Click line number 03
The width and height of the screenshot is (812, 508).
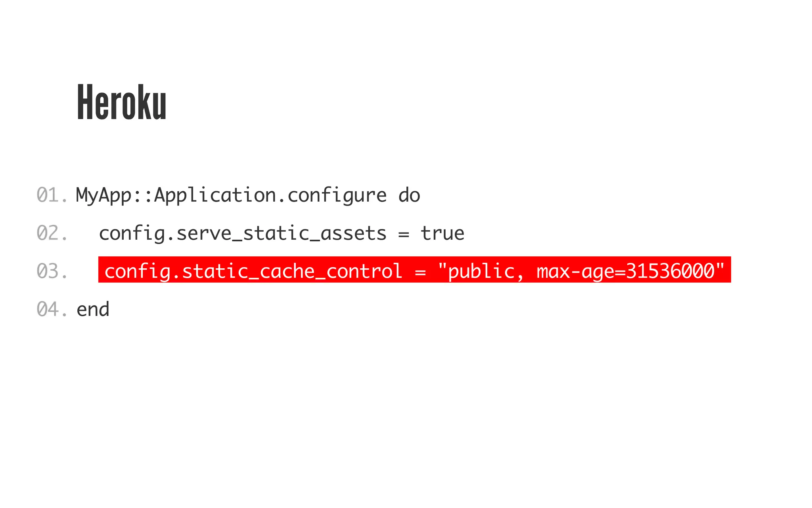[x=52, y=271]
